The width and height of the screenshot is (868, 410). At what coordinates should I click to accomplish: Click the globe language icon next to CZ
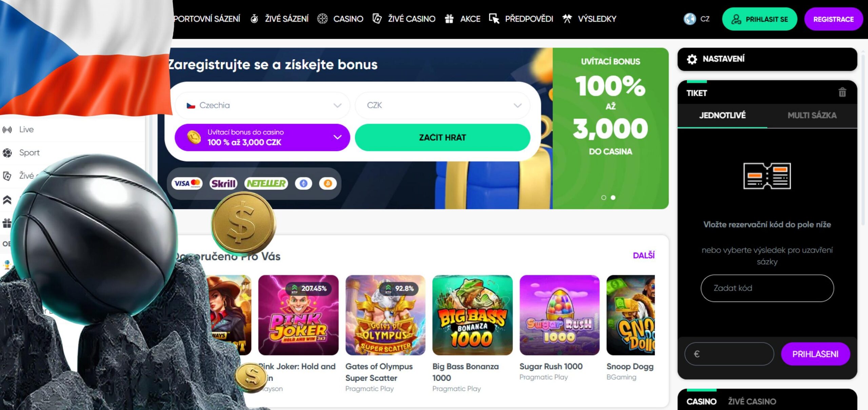pyautogui.click(x=689, y=19)
